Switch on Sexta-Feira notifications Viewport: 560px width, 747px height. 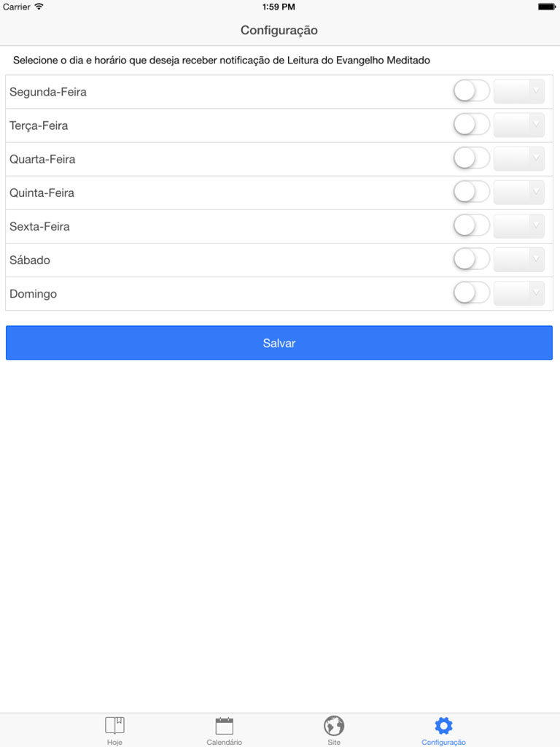pos(472,226)
